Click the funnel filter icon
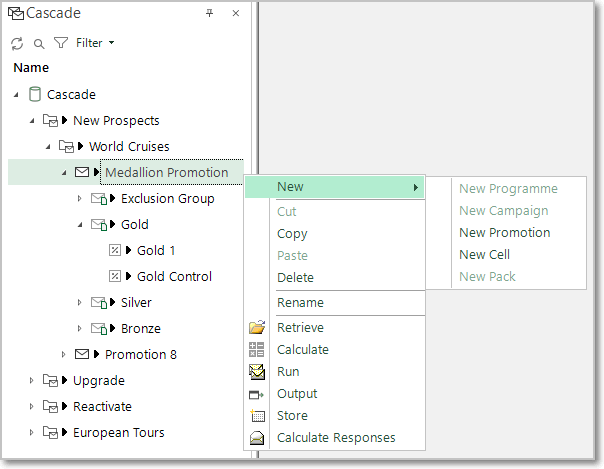Viewport: 604px width, 469px height. pyautogui.click(x=60, y=43)
